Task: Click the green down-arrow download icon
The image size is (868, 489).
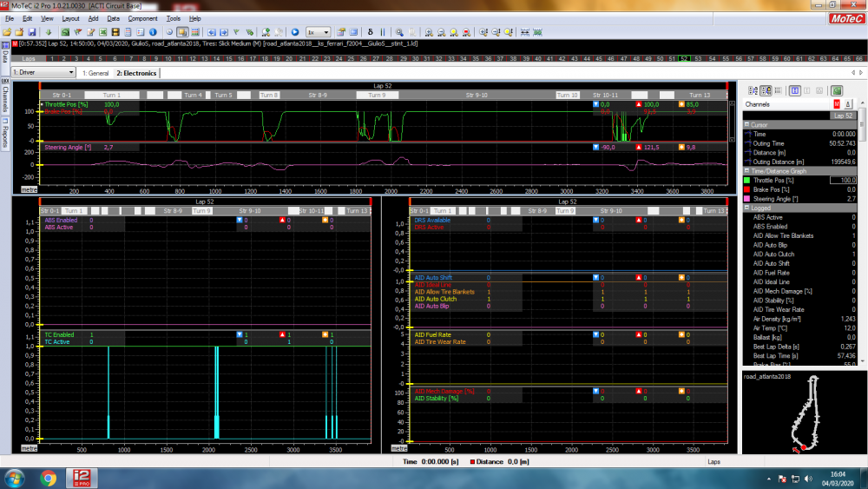Action: click(49, 32)
